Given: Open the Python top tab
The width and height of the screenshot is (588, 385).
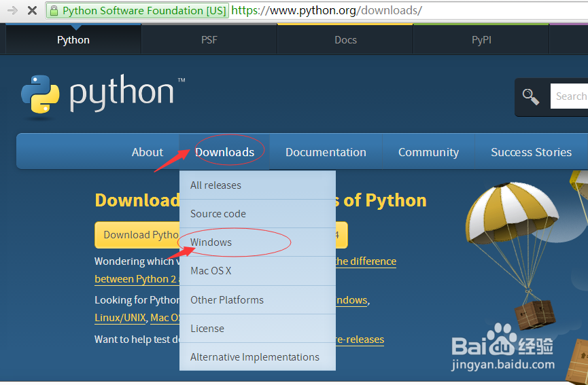Looking at the screenshot, I should (73, 39).
